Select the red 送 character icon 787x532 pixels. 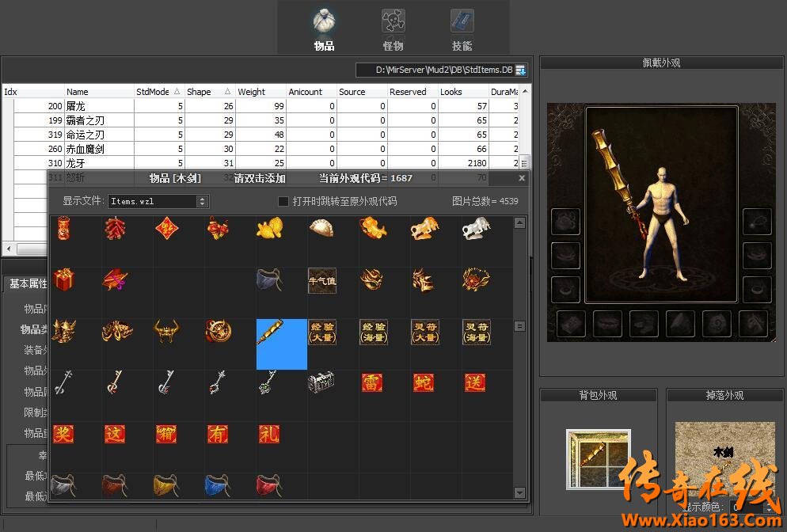click(x=475, y=382)
